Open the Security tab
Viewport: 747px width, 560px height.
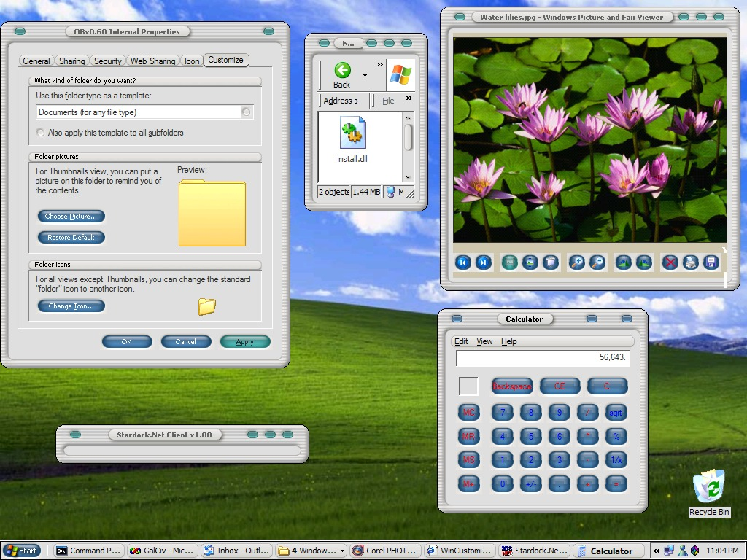click(108, 61)
